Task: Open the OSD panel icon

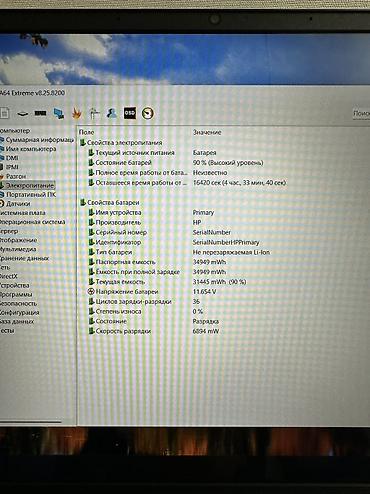Action: (130, 113)
